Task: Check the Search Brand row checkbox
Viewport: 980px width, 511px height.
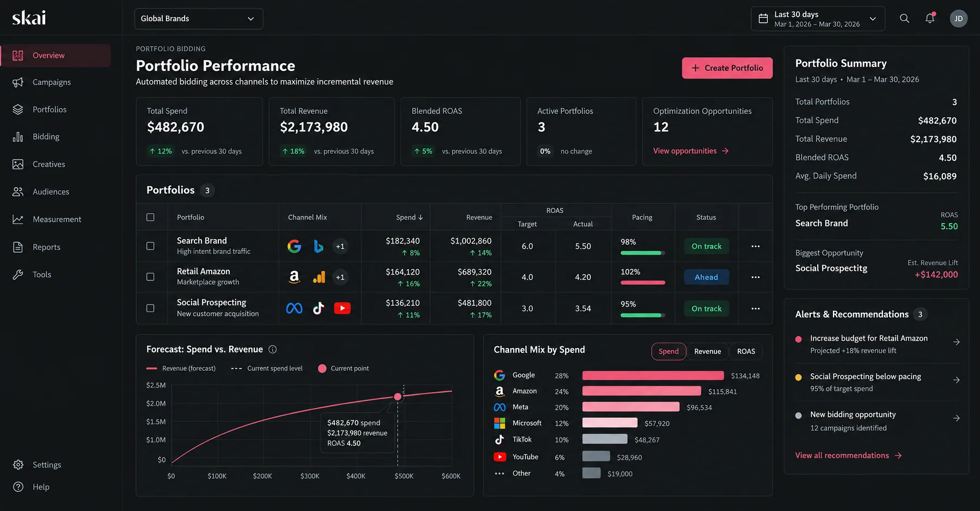Action: pyautogui.click(x=150, y=246)
